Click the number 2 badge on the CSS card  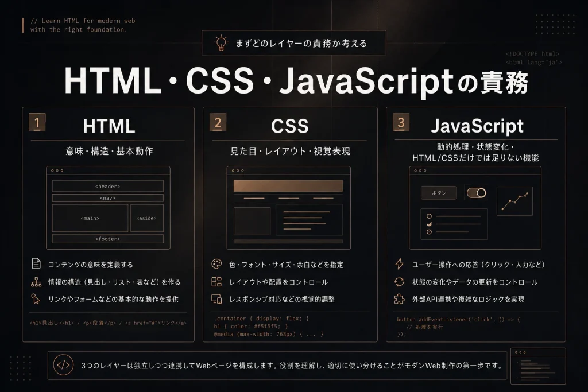(x=218, y=122)
